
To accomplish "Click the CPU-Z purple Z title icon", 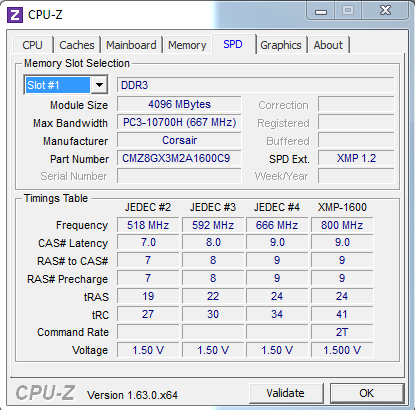I will coord(15,15).
